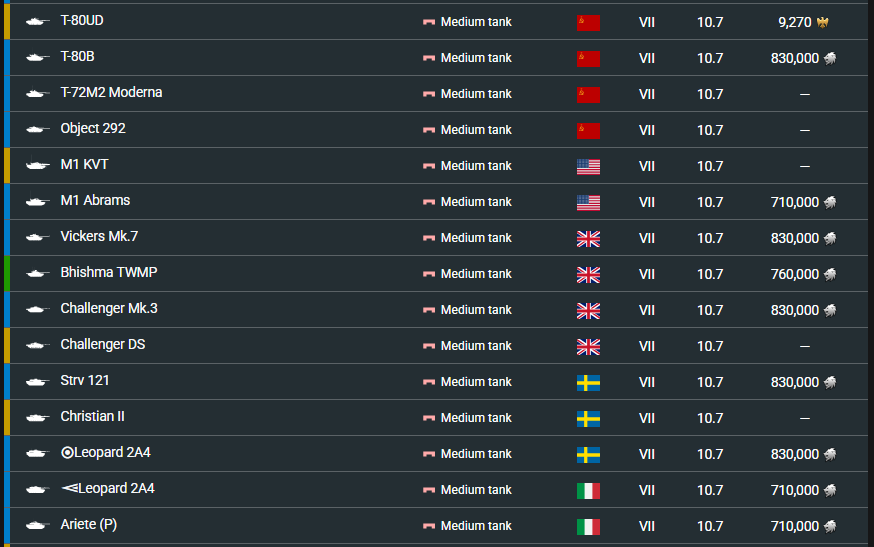
Task: Click the Medium tank label in Strv 121 row
Action: pos(476,382)
